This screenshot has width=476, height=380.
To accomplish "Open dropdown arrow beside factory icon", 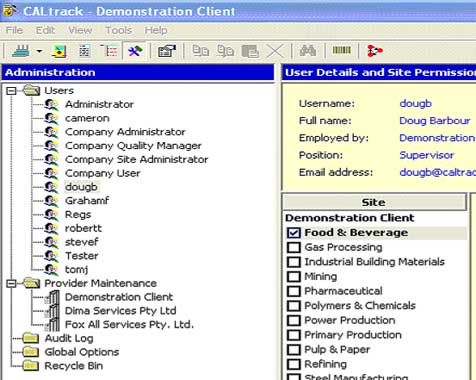I will pos(39,51).
